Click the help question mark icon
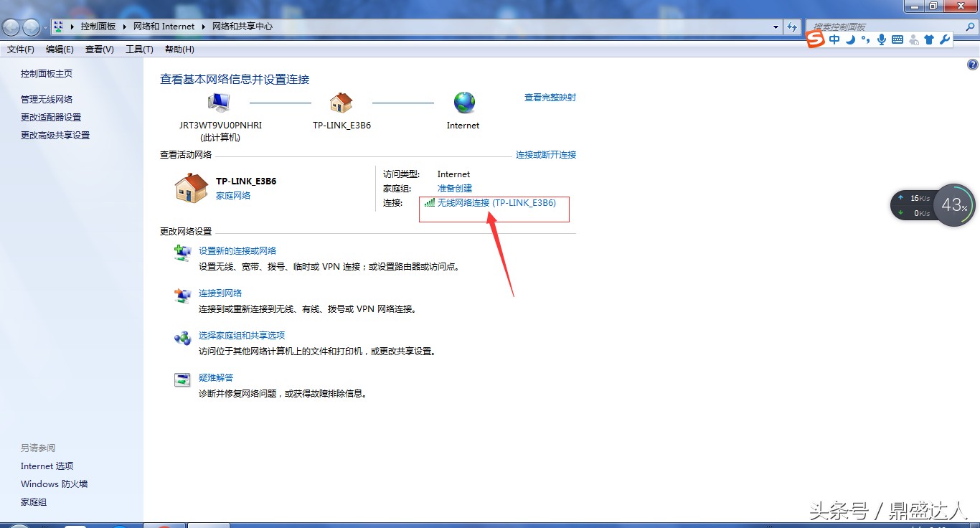This screenshot has height=528, width=980. point(973,65)
